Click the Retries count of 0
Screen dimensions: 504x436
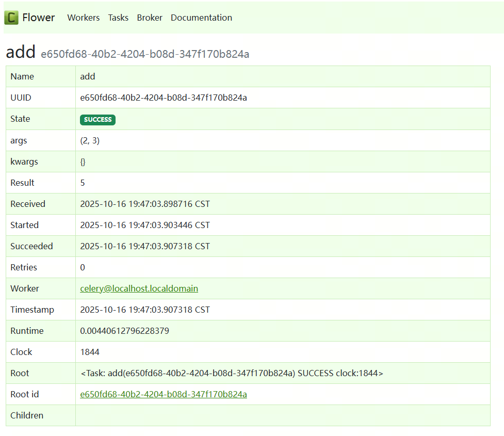pyautogui.click(x=82, y=267)
